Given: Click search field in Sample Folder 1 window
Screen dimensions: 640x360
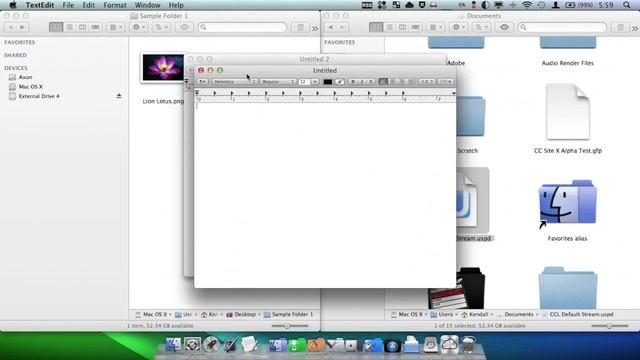Looking at the screenshot, I should [x=242, y=27].
